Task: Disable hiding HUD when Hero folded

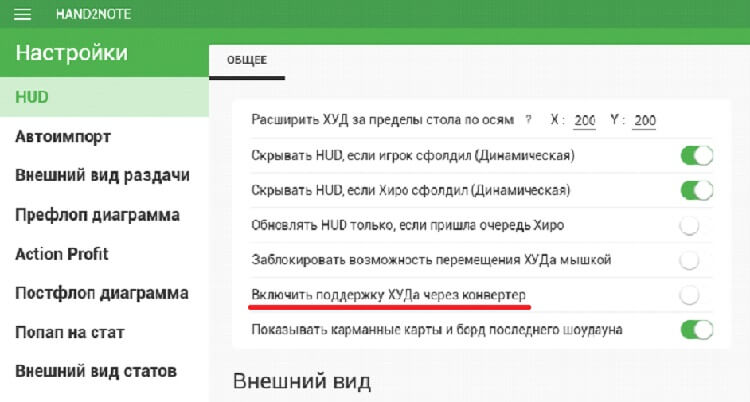Action: point(696,190)
